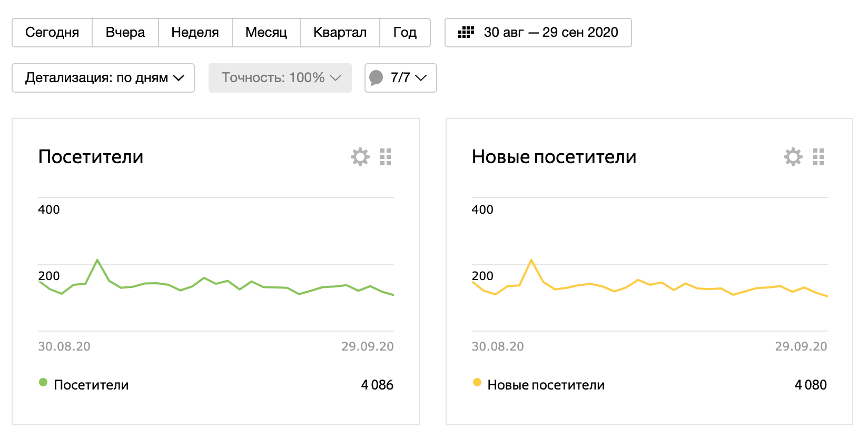Click the green Посетители legend dot
This screenshot has height=439, width=868.
pos(43,383)
